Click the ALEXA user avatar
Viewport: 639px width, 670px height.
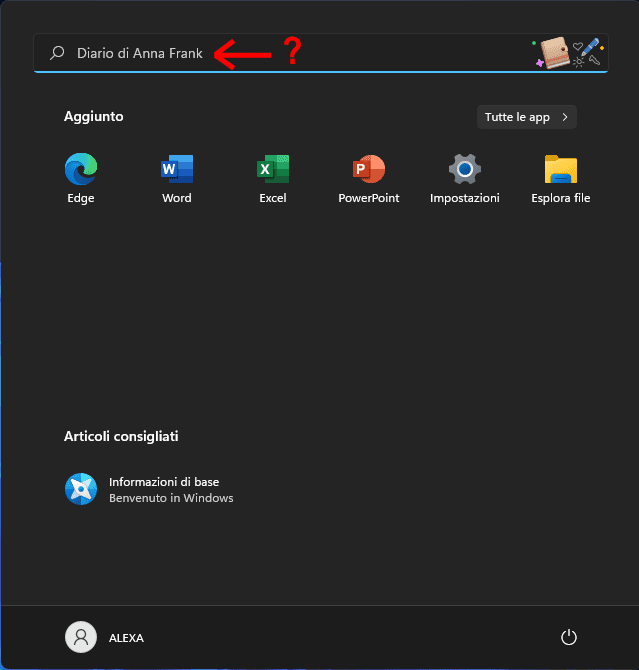point(81,637)
